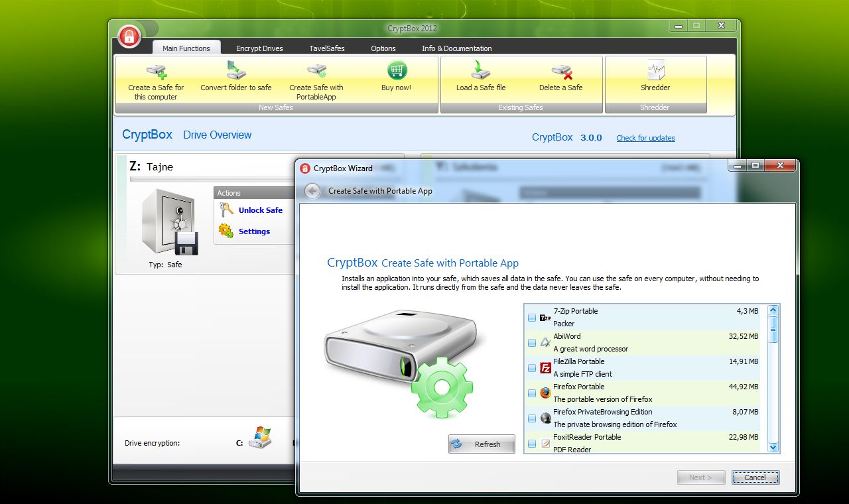Click the app list scrollbar up arrow

(x=772, y=310)
